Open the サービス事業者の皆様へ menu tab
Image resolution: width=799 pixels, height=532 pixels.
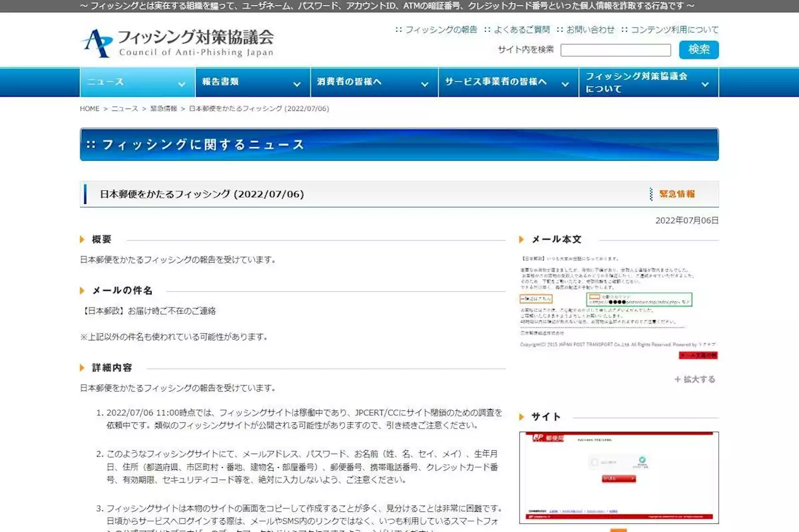click(x=508, y=82)
